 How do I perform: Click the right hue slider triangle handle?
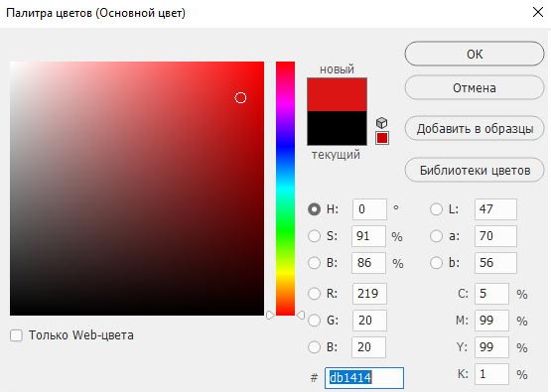coord(301,315)
